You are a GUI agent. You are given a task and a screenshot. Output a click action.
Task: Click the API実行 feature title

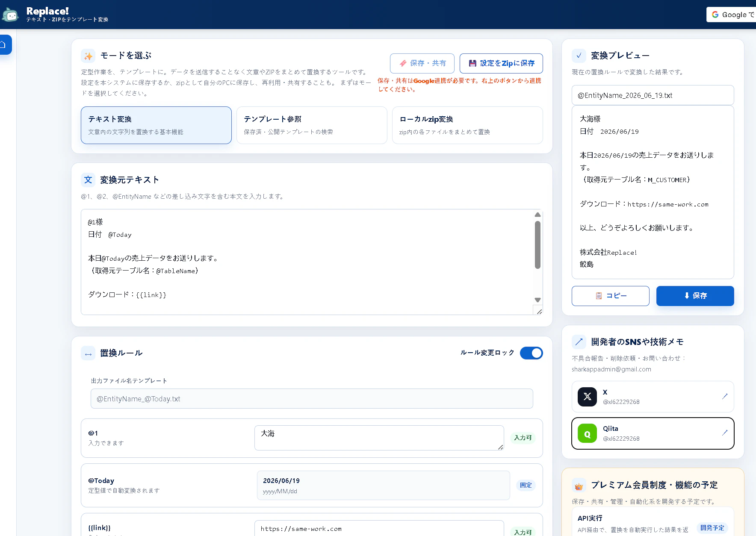point(590,518)
